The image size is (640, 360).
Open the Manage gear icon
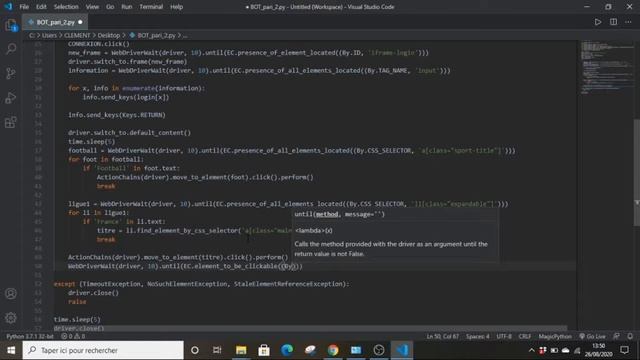click(x=11, y=318)
